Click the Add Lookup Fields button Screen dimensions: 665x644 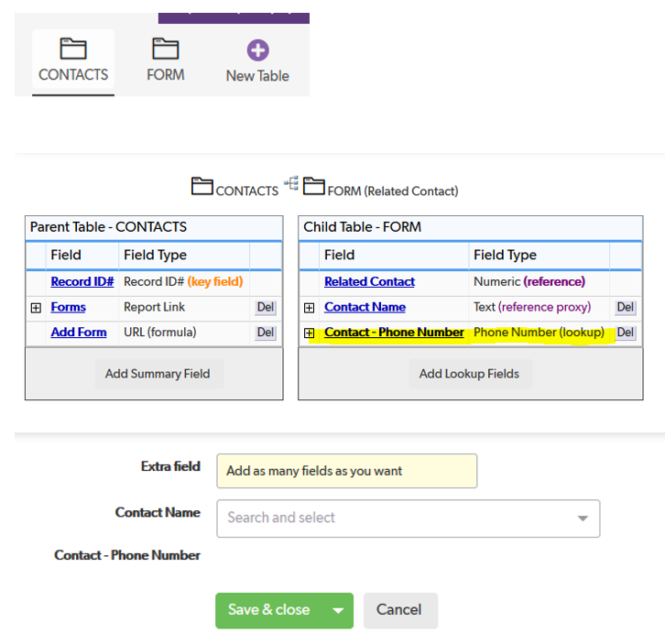[469, 374]
